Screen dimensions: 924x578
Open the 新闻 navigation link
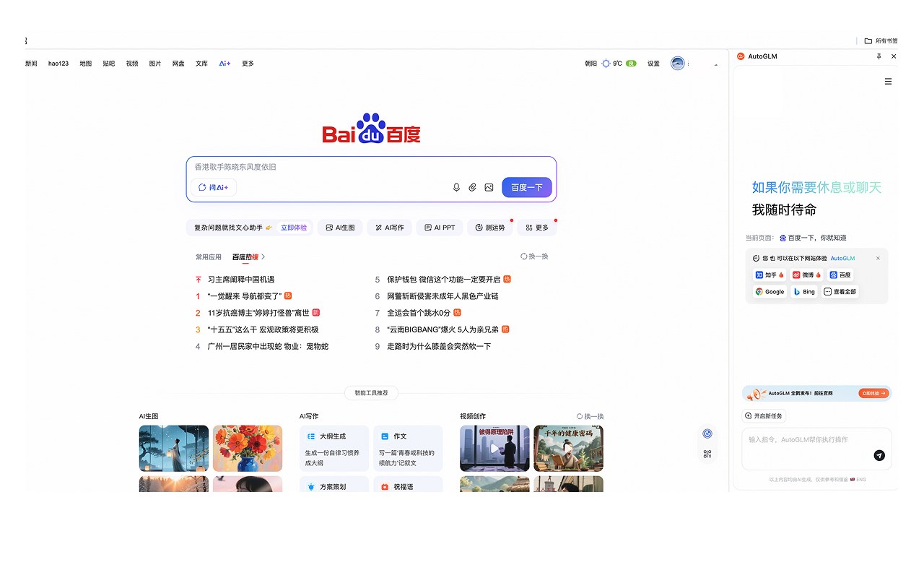coord(31,64)
